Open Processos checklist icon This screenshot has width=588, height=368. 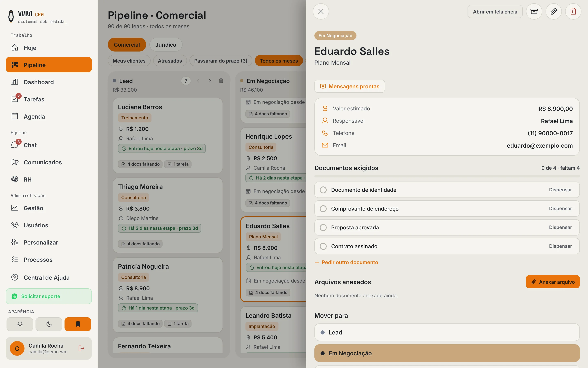click(15, 259)
